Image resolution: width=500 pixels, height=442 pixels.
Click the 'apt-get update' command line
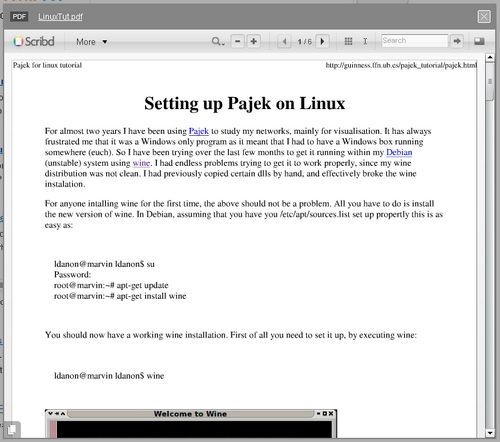(111, 285)
